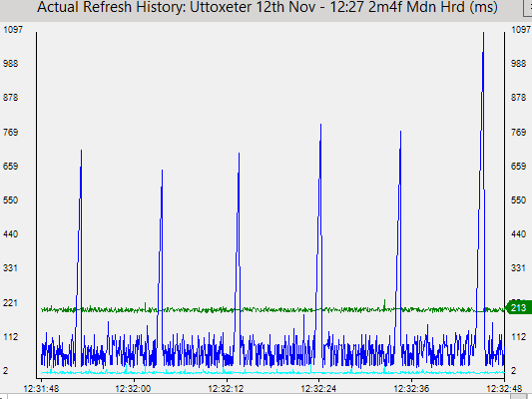This screenshot has width=532, height=399.
Task: Click the green 213 value marker
Action: (x=518, y=308)
